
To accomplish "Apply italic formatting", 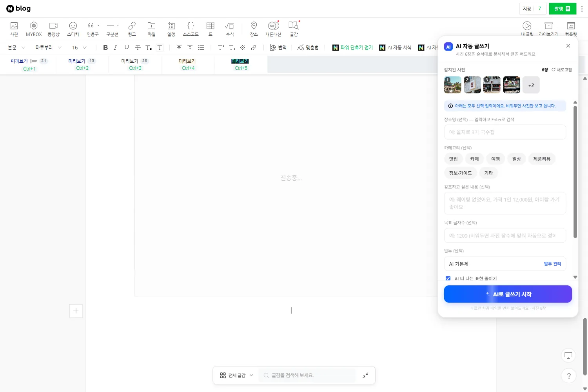I will [115, 47].
